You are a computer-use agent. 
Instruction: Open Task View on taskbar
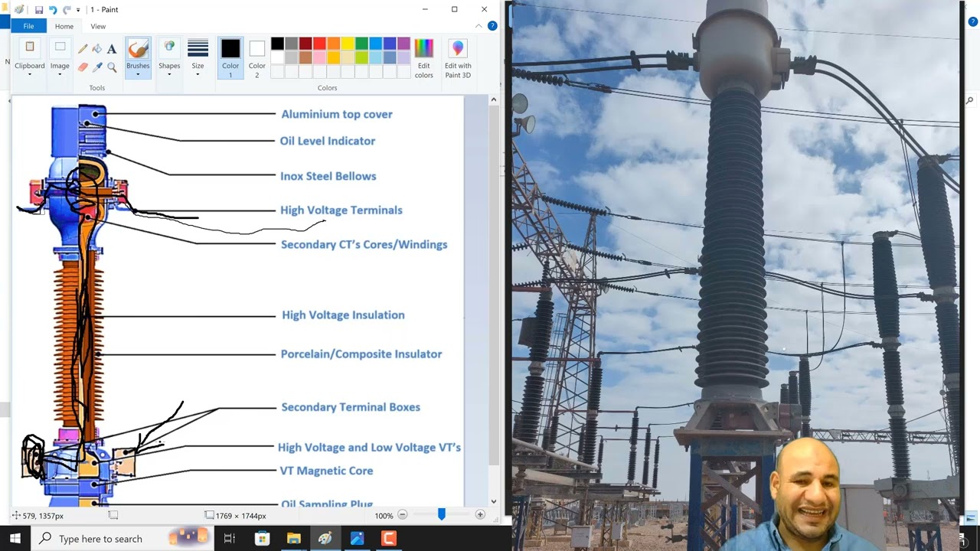tap(229, 539)
